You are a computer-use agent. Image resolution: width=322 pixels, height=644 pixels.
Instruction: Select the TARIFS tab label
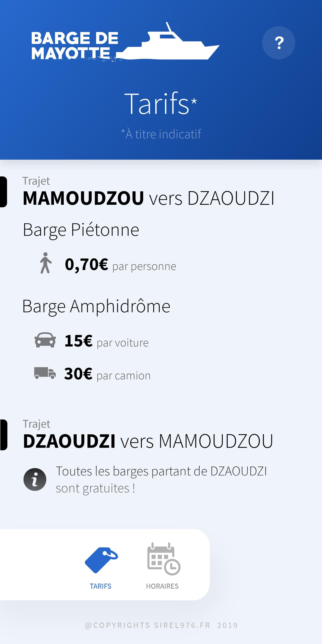(100, 586)
